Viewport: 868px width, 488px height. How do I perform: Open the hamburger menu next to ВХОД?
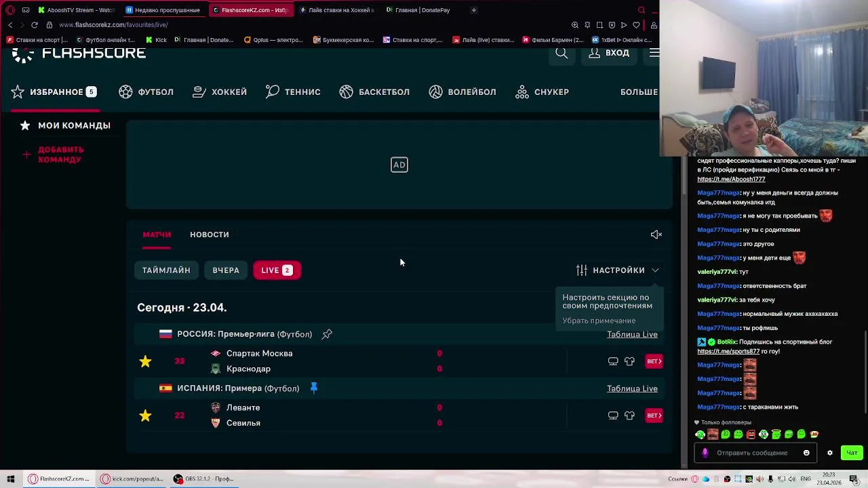click(x=654, y=53)
